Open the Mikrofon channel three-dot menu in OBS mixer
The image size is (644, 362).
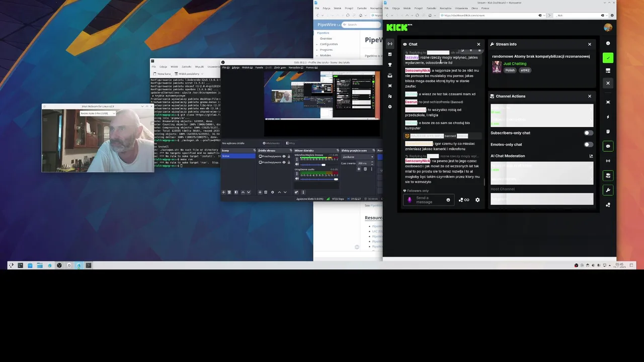point(297,159)
